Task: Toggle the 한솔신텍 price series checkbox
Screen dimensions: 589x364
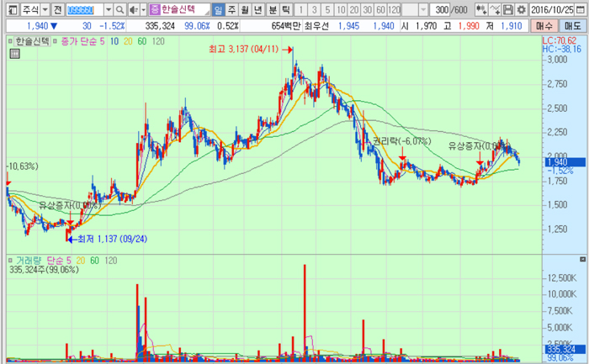Action: 9,40
